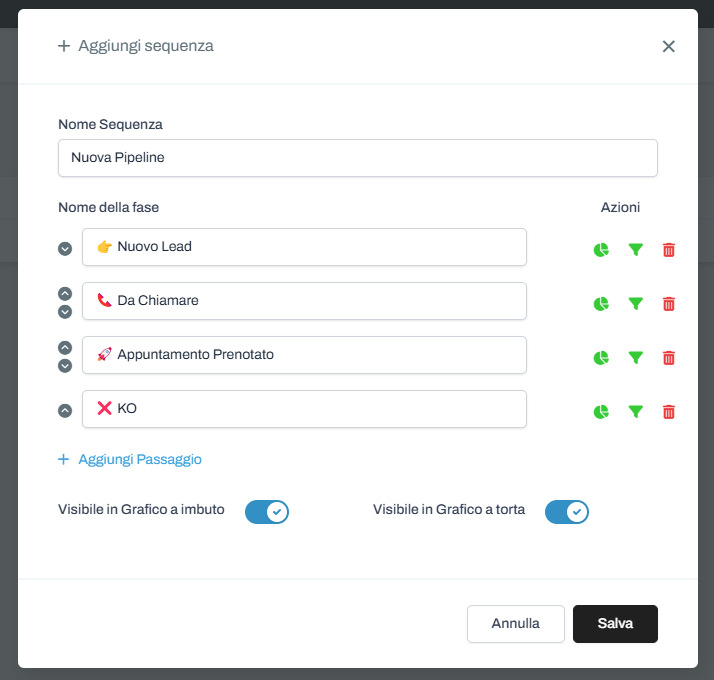Image resolution: width=714 pixels, height=680 pixels.
Task: Move Nuovo Lead stage down
Action: point(65,249)
